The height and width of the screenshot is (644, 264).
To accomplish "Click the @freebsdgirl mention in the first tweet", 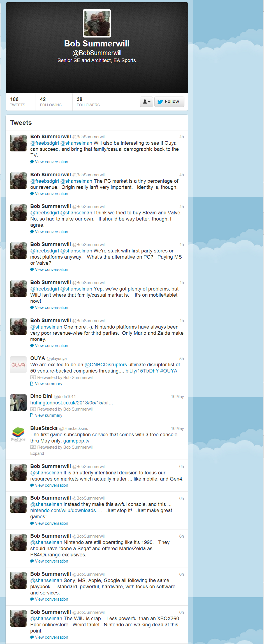I will (45, 143).
